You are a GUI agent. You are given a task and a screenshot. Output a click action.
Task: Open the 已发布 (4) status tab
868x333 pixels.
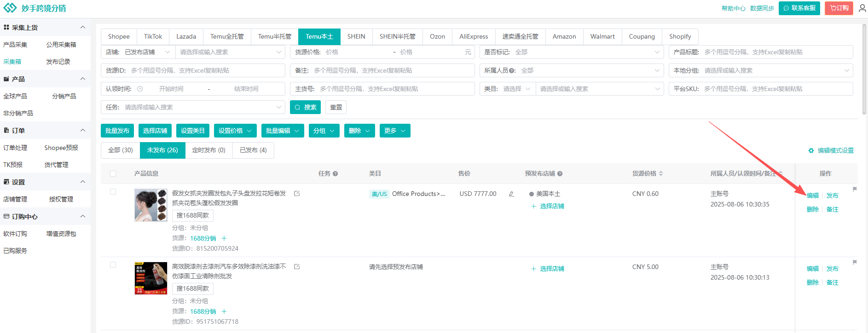pyautogui.click(x=253, y=150)
